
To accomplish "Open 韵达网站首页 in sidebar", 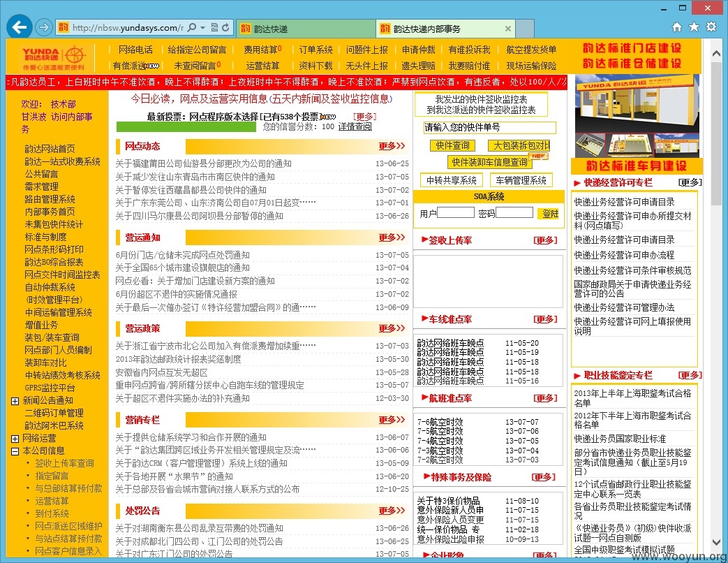I will point(50,149).
